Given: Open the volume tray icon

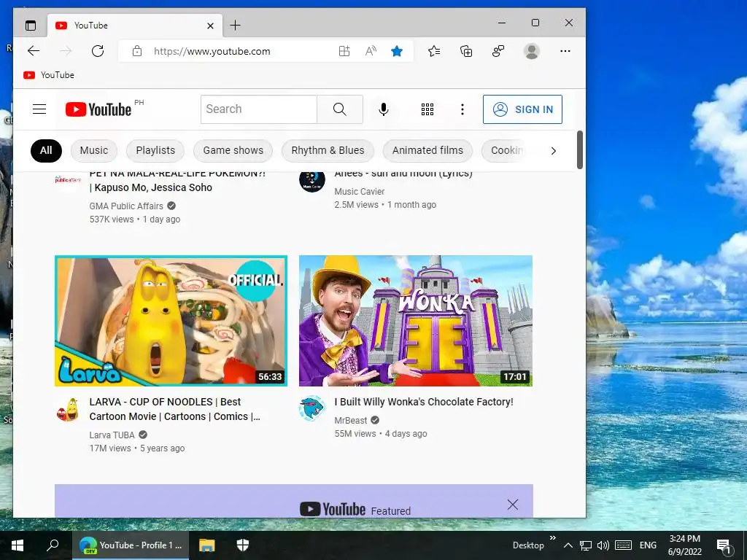Looking at the screenshot, I should (x=603, y=545).
